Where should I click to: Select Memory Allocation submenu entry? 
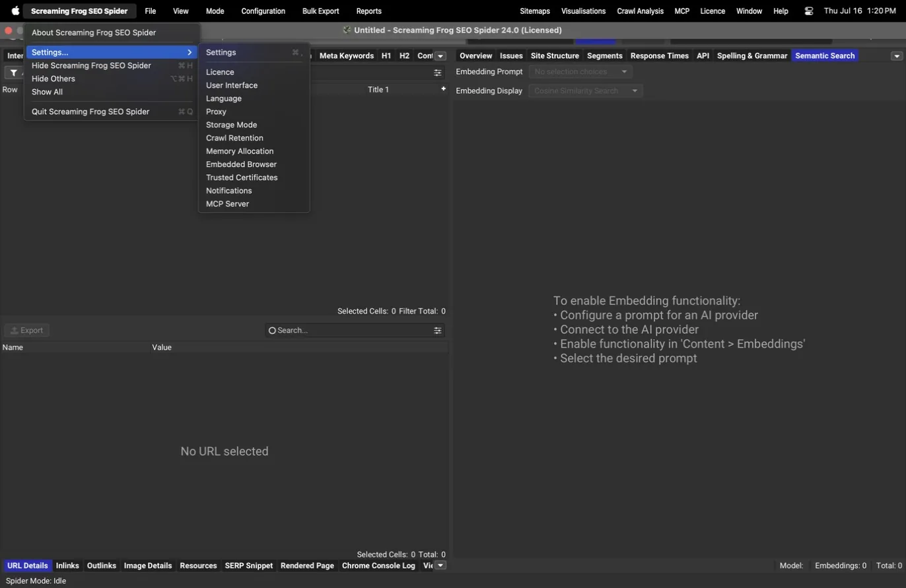(254, 151)
